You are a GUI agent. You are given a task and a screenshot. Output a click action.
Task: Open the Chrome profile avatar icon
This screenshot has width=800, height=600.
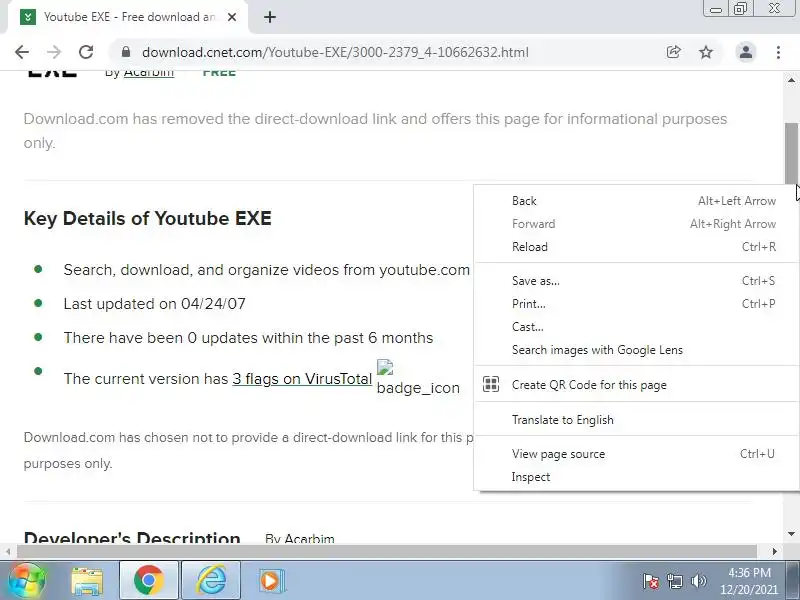click(x=745, y=52)
